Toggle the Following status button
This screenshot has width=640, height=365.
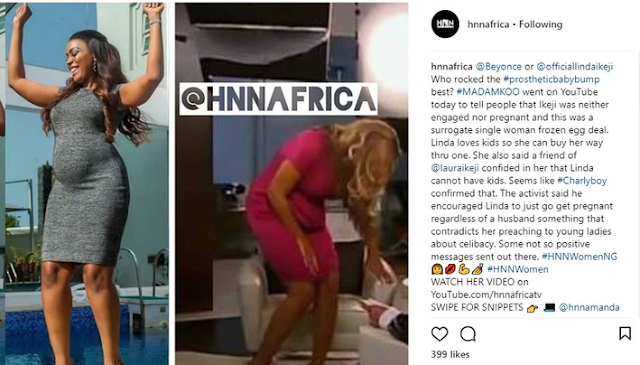click(540, 24)
